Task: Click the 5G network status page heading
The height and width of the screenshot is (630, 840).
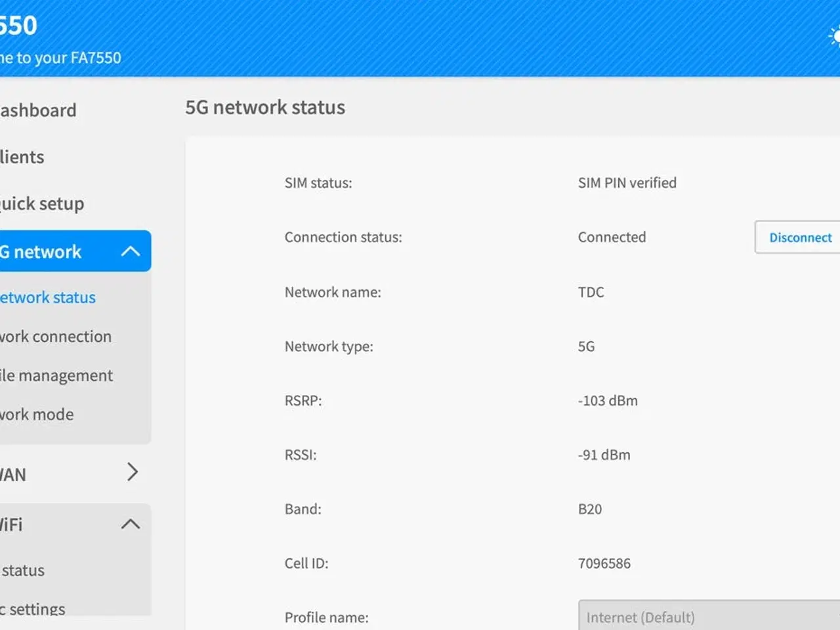Action: coord(265,107)
